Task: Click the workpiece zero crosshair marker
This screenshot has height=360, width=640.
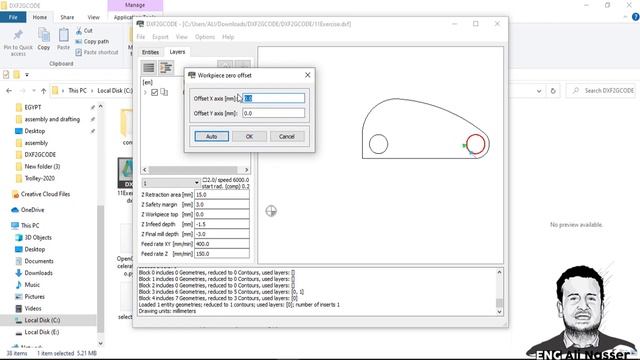Action: [x=271, y=211]
